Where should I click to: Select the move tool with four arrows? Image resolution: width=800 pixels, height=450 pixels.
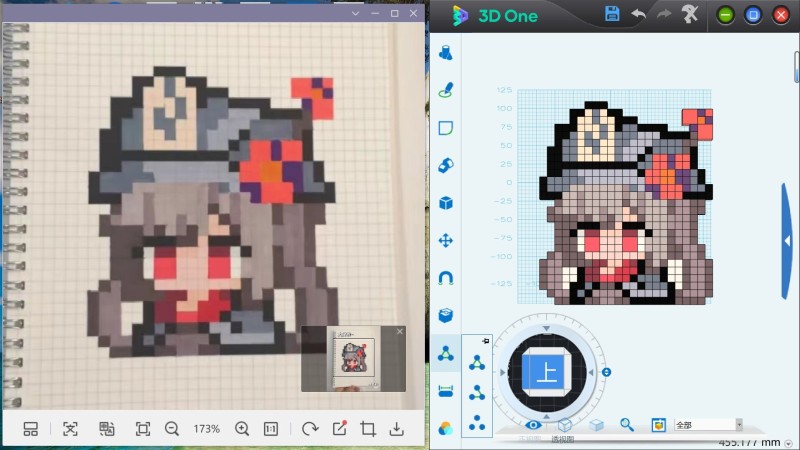pos(445,240)
